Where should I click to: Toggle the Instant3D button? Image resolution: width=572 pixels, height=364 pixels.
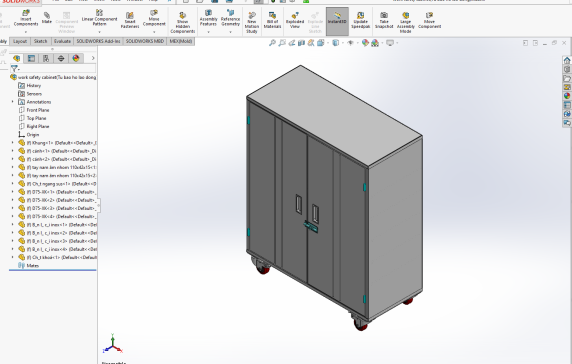click(337, 21)
